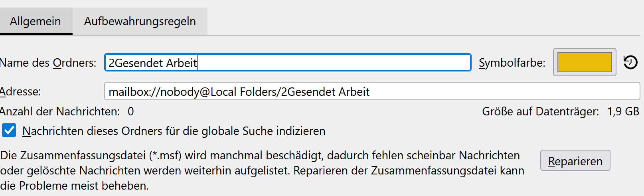644x196 pixels.
Task: Click the 'Nachrichten dieses Ordners' checkbox label text
Action: pyautogui.click(x=174, y=131)
